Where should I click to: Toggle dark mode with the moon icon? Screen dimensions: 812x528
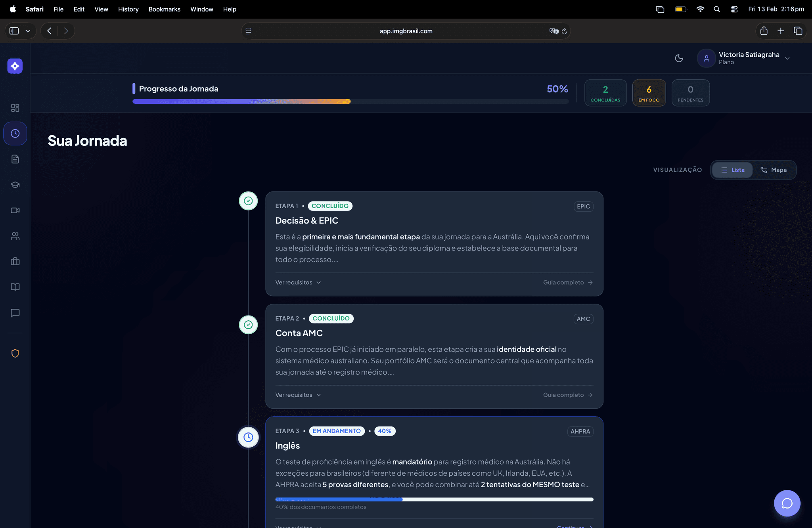[x=679, y=58]
